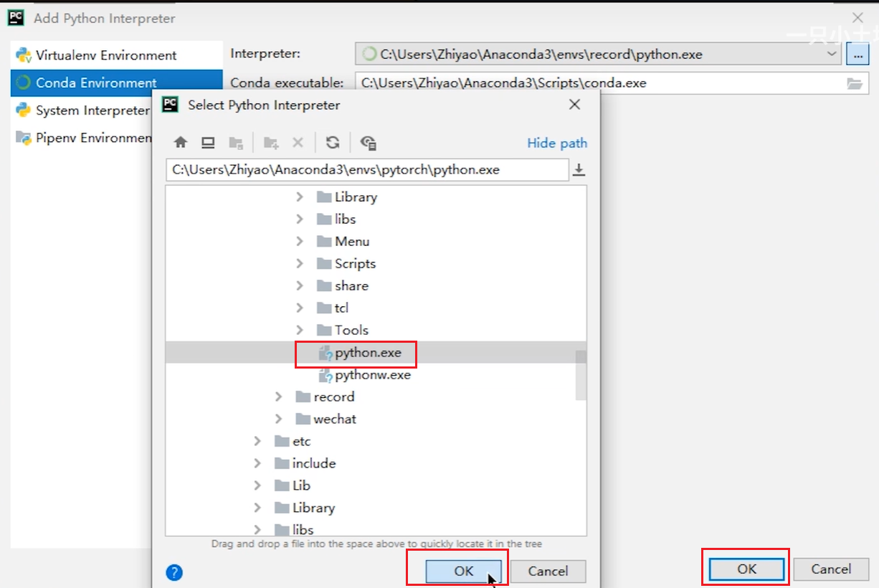Select the etc folder
Screen dimensions: 879x588
[293, 441]
